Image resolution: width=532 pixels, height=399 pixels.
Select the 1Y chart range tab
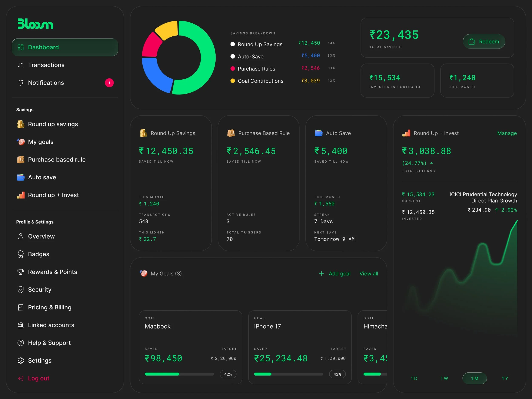click(505, 378)
